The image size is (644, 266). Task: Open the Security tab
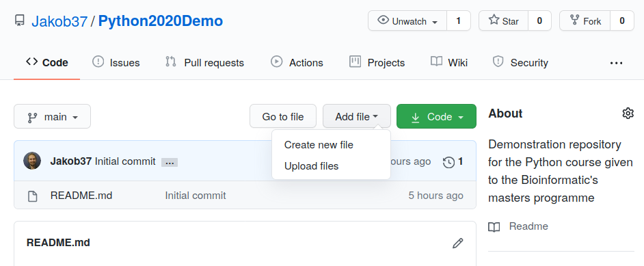[520, 62]
